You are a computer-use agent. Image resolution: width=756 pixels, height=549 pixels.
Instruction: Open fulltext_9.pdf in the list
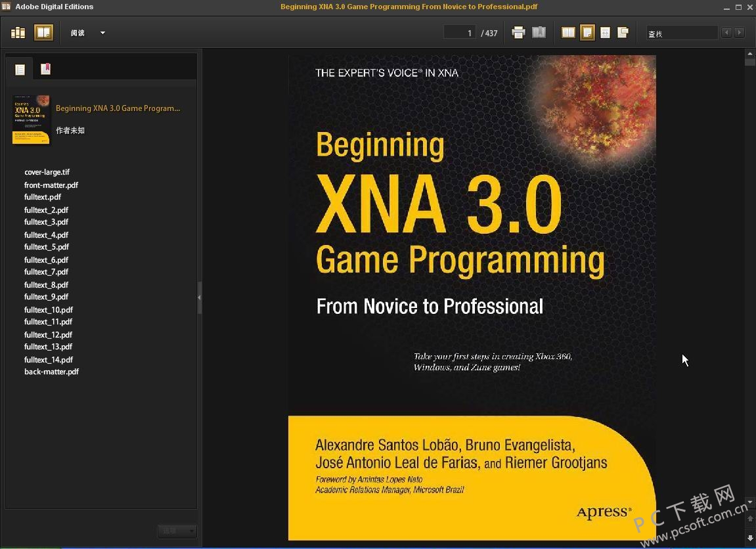coord(46,297)
